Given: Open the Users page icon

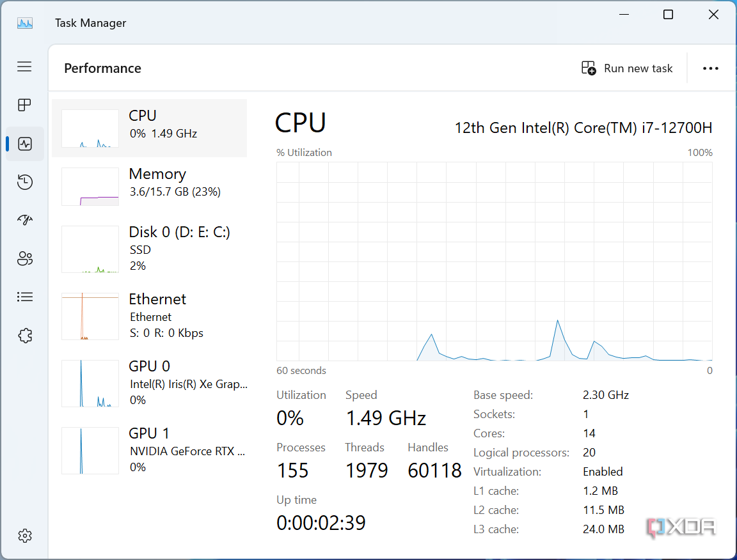Looking at the screenshot, I should click(x=24, y=258).
